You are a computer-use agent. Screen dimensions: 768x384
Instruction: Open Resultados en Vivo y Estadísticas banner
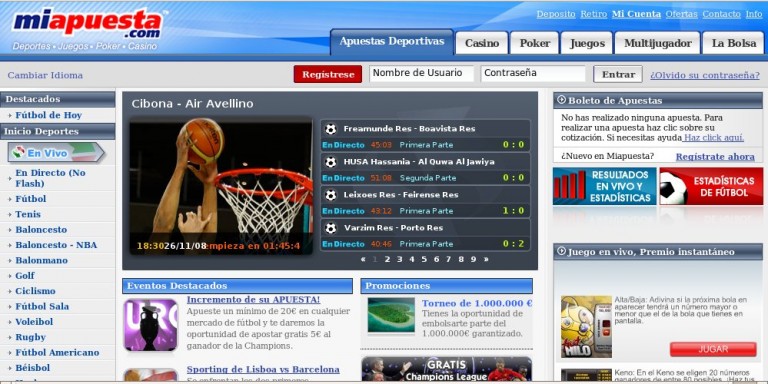tap(604, 186)
